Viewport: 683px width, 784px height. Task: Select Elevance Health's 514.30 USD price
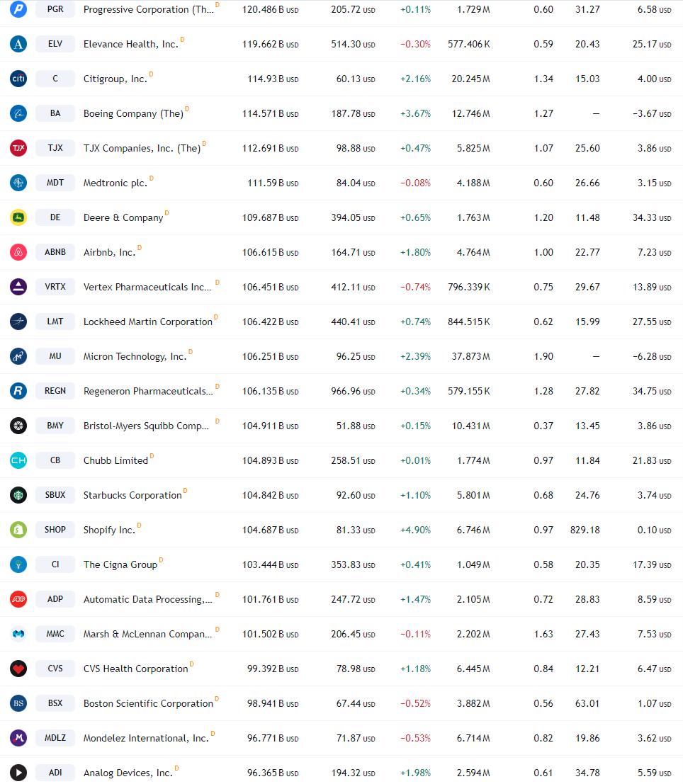(x=353, y=44)
